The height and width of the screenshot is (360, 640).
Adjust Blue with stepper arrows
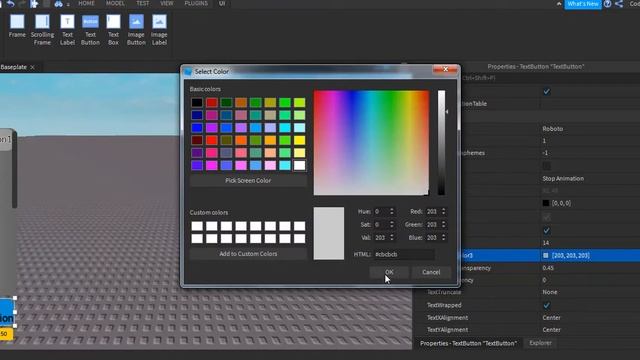click(x=444, y=238)
